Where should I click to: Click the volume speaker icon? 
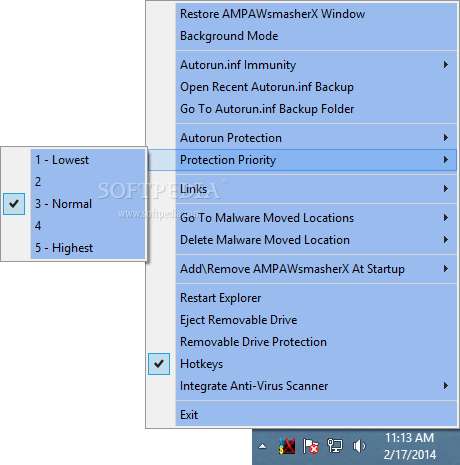click(359, 446)
